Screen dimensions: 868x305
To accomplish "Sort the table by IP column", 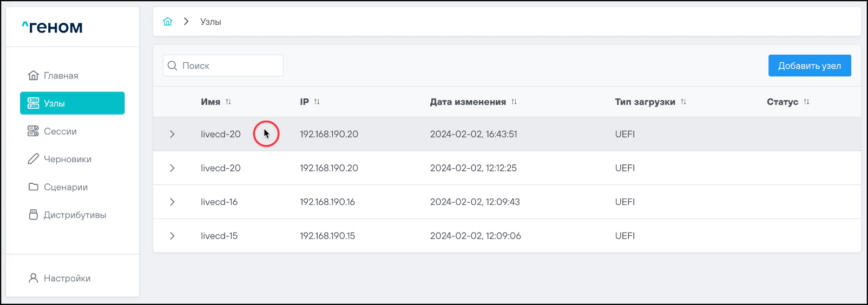I will tap(317, 102).
